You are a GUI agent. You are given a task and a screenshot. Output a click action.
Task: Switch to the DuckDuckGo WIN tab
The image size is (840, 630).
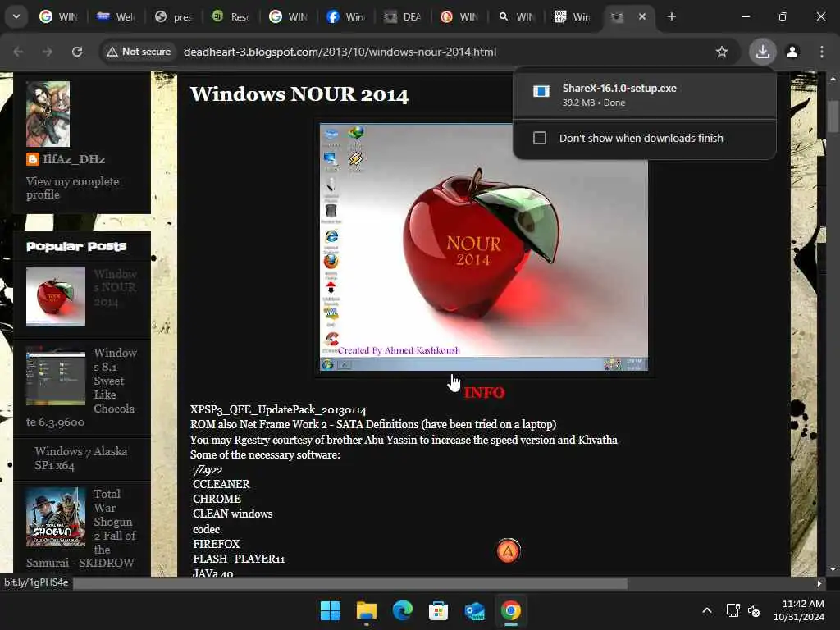[459, 16]
